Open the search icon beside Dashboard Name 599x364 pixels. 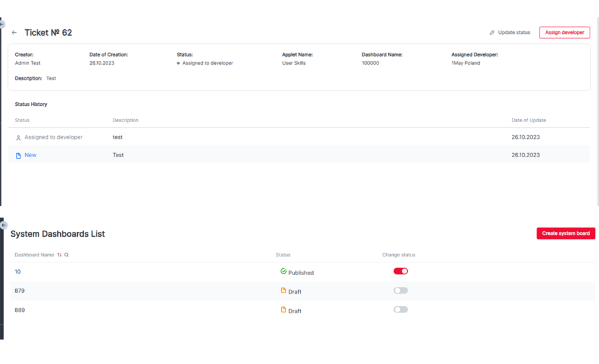coord(67,255)
